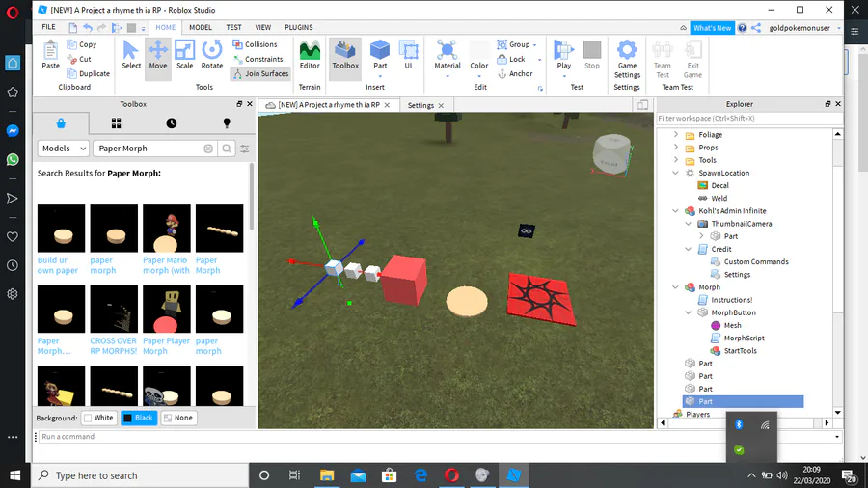The image size is (868, 488).
Task: Open the Terrain Editor
Action: (x=310, y=55)
